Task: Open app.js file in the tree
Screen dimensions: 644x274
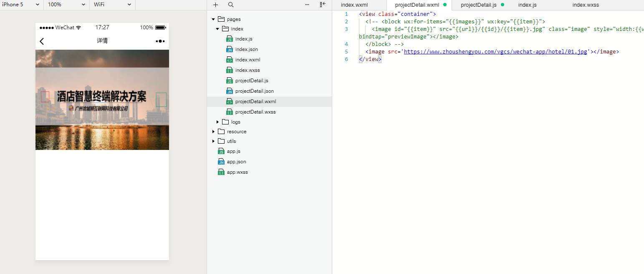Action: click(233, 151)
